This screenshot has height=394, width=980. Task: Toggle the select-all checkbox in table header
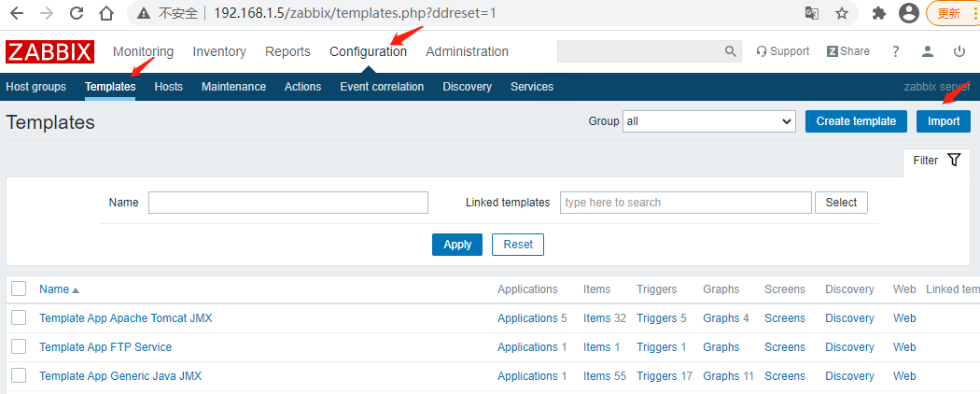click(x=19, y=289)
